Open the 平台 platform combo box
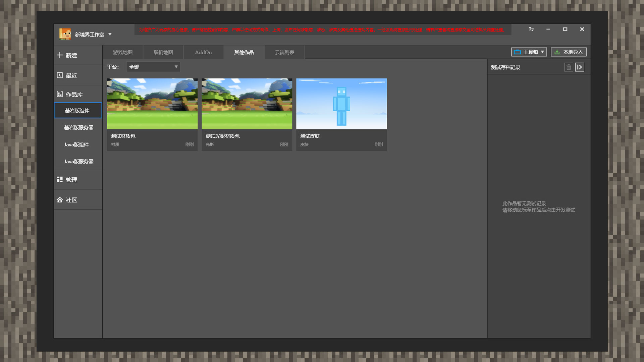Image resolution: width=644 pixels, height=362 pixels. (153, 67)
